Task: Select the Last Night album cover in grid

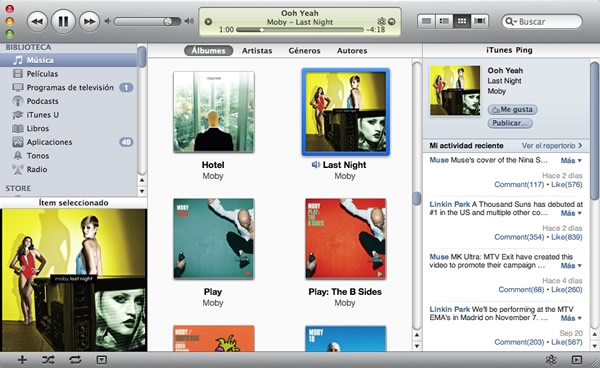Action: [x=346, y=112]
